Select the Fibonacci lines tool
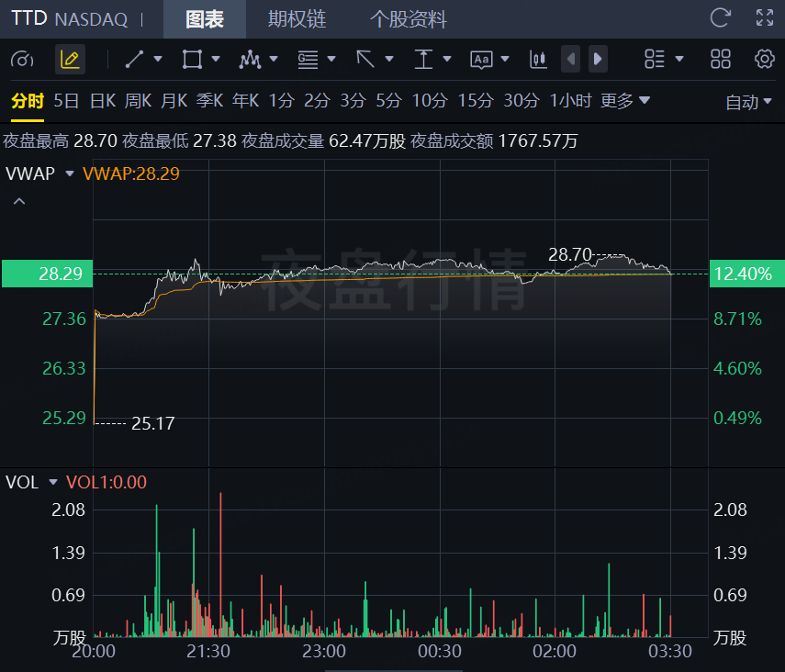 point(308,59)
